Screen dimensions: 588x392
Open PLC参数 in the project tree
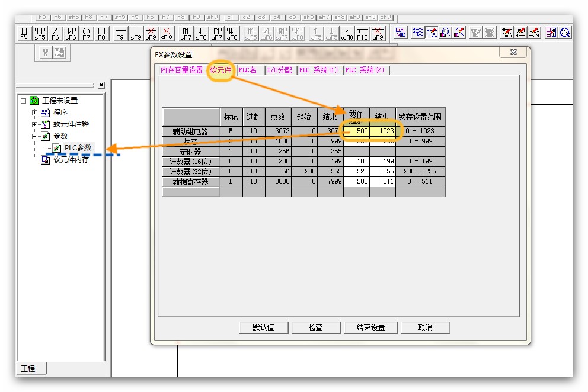click(x=78, y=148)
